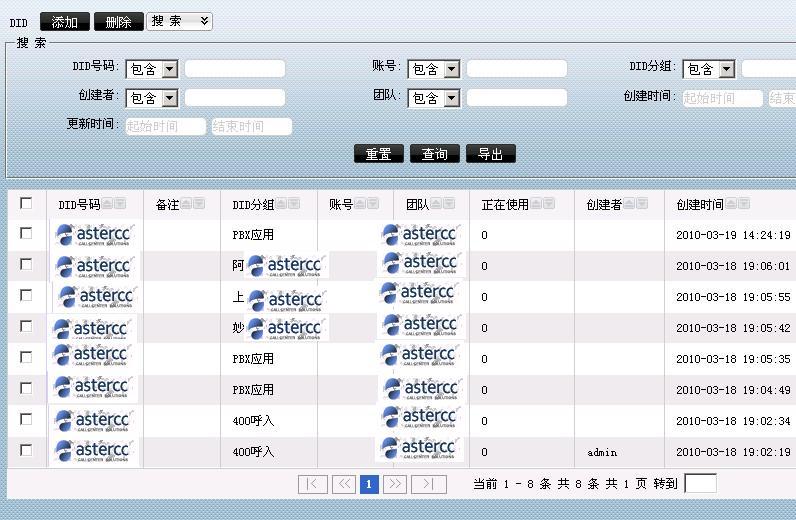The width and height of the screenshot is (796, 520).
Task: Sort 账号 column ascending
Action: tap(360, 204)
